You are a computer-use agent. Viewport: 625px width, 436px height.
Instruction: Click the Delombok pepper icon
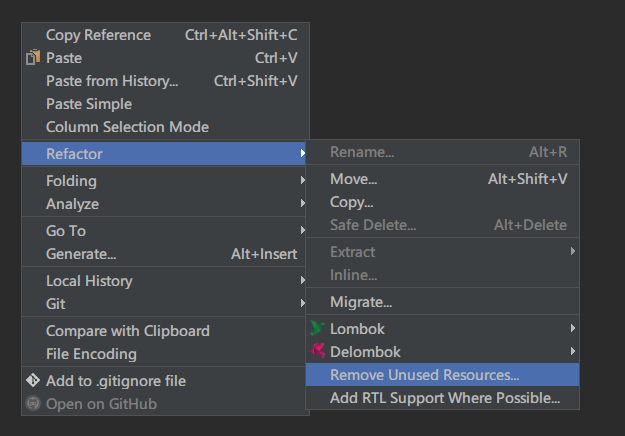coord(317,351)
